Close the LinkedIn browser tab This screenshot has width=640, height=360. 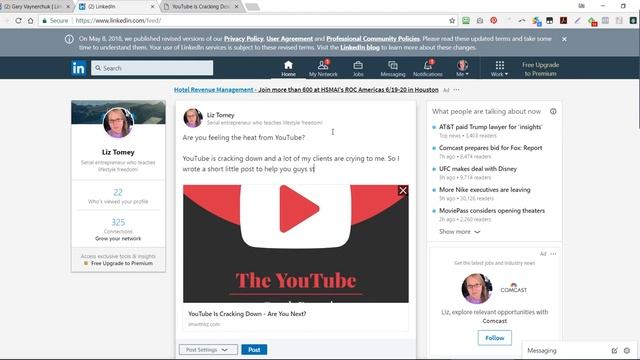(x=152, y=7)
